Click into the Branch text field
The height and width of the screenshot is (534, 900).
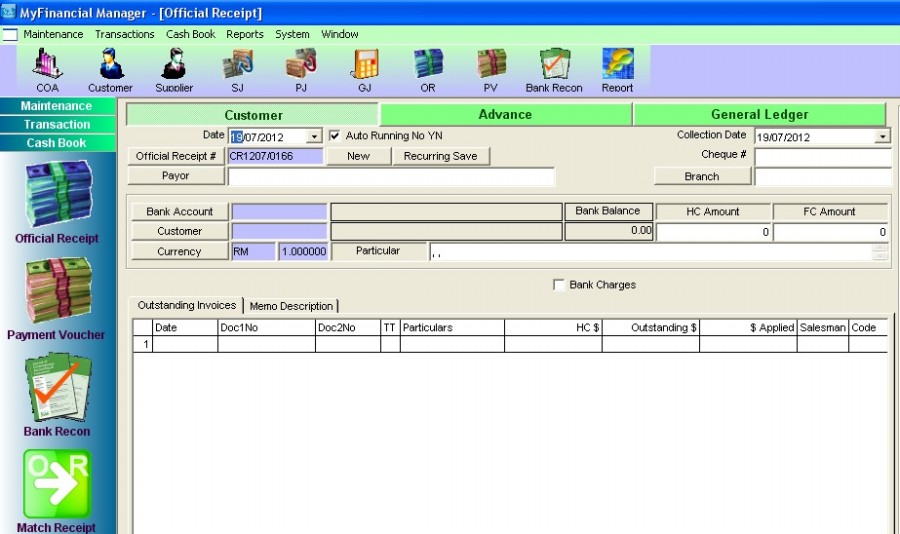point(823,177)
